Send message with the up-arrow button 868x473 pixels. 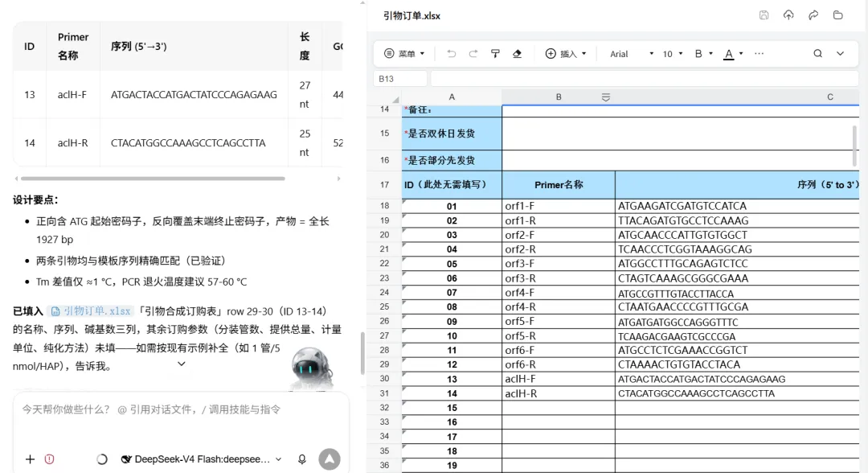[330, 459]
